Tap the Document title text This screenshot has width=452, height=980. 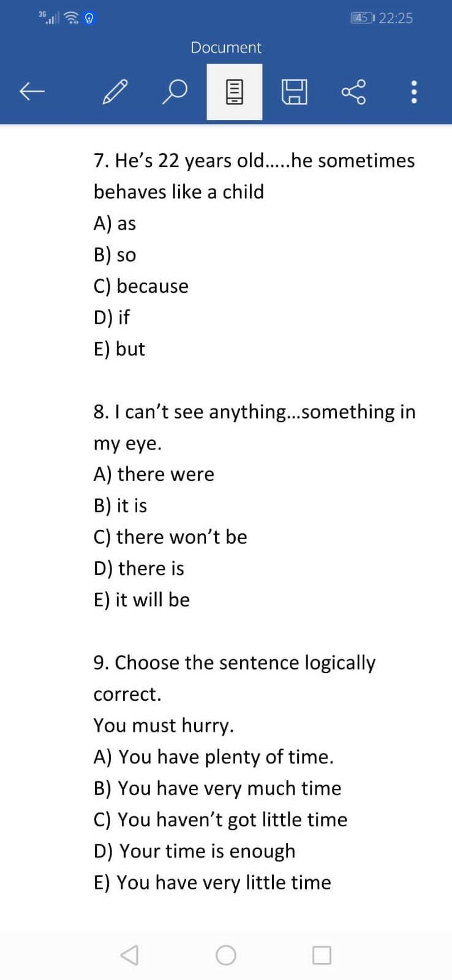click(x=225, y=47)
